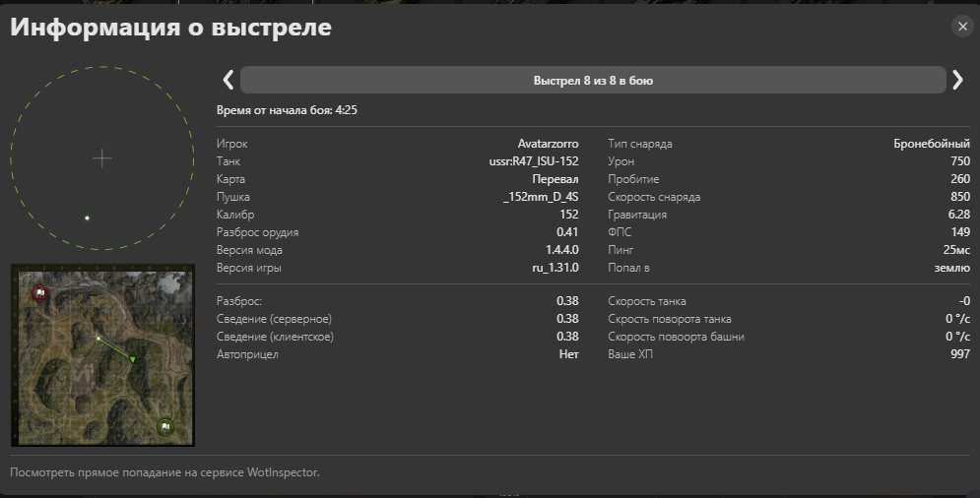The height and width of the screenshot is (498, 980).
Task: Click the red enemy base flag on minimap
Action: click(x=40, y=292)
